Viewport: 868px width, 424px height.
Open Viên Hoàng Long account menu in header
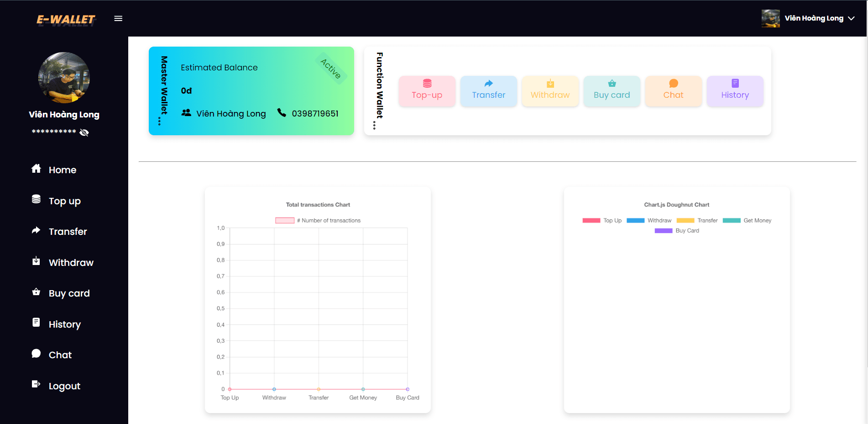[808, 18]
